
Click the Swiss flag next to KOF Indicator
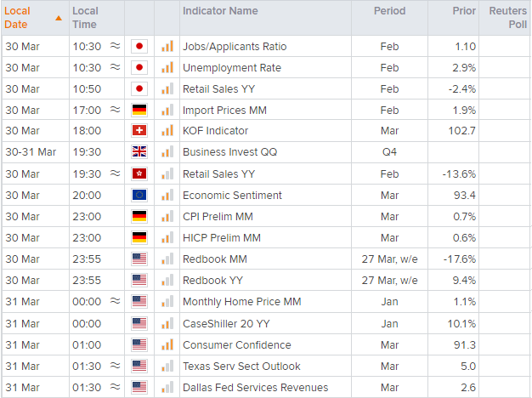tap(139, 131)
